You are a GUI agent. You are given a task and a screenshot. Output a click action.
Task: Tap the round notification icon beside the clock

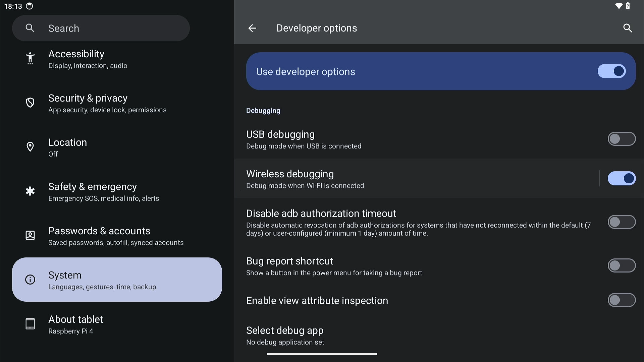tap(30, 6)
